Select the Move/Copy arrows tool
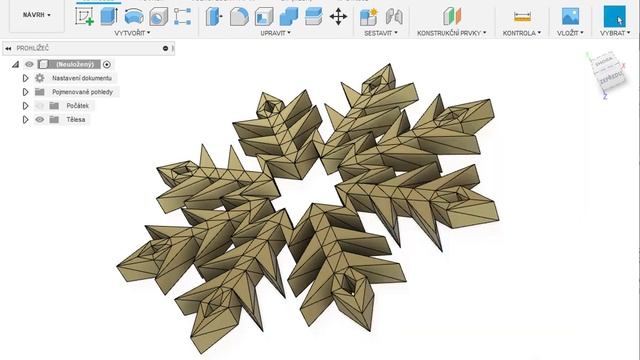The image size is (640, 360). click(x=338, y=17)
